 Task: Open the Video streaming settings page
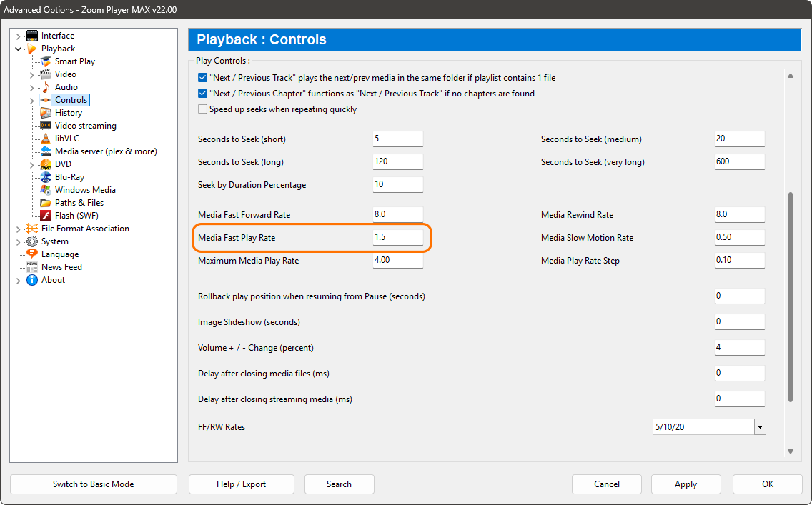click(x=44, y=125)
